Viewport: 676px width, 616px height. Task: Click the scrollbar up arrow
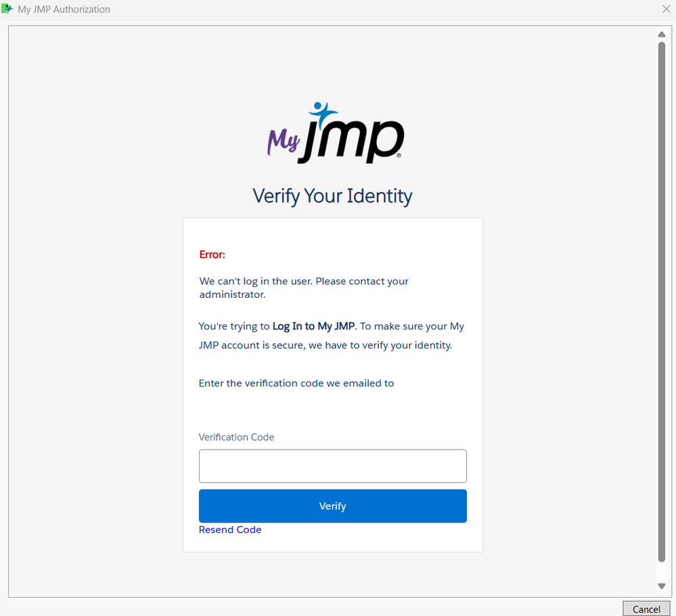coord(661,34)
